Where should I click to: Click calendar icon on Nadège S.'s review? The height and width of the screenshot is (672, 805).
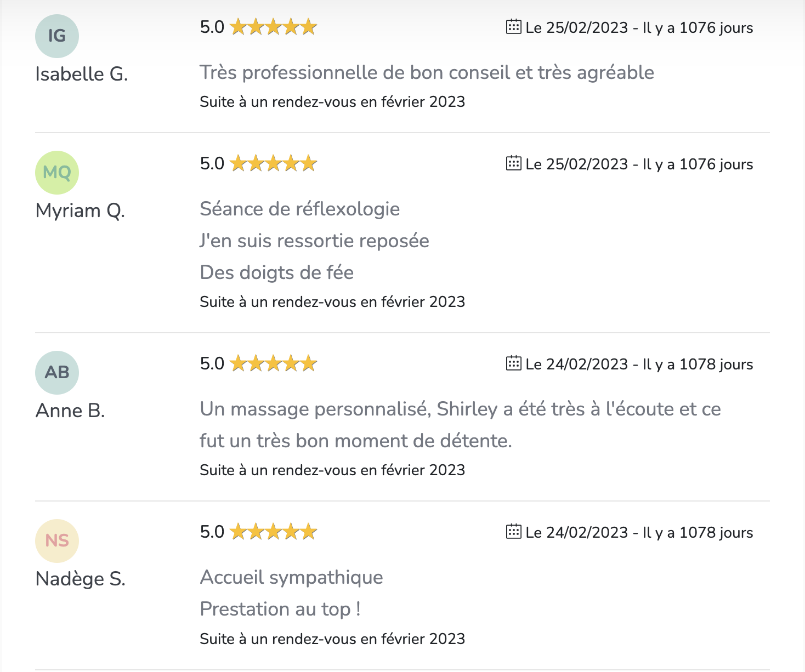[513, 531]
